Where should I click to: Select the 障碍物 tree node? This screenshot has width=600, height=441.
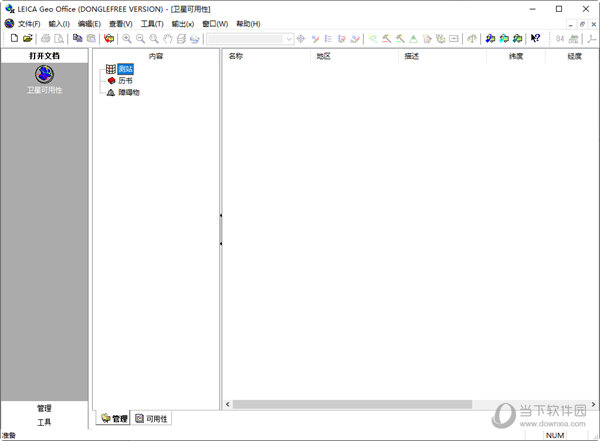tap(129, 92)
